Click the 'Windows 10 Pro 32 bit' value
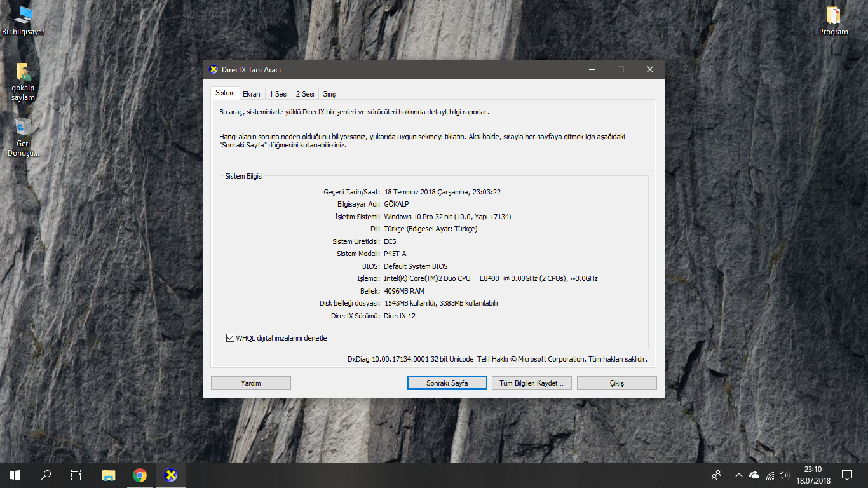This screenshot has width=868, height=488. (x=447, y=217)
